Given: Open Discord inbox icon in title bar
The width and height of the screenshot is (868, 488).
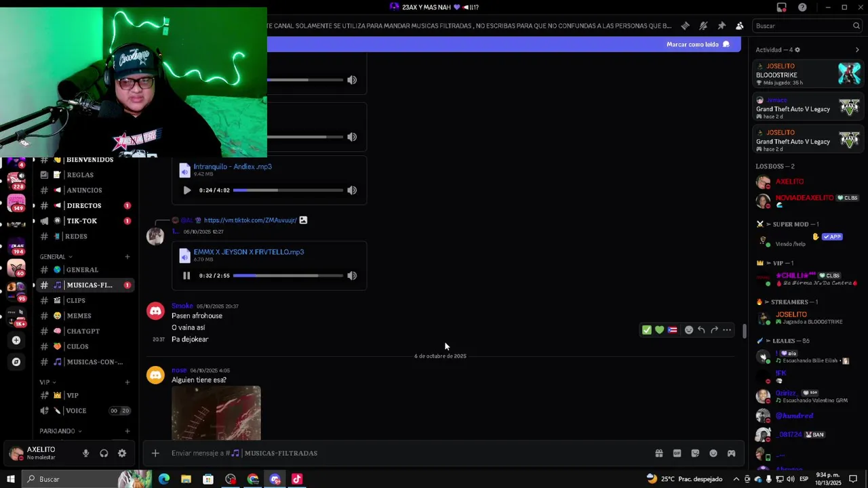Looking at the screenshot, I should 782,7.
